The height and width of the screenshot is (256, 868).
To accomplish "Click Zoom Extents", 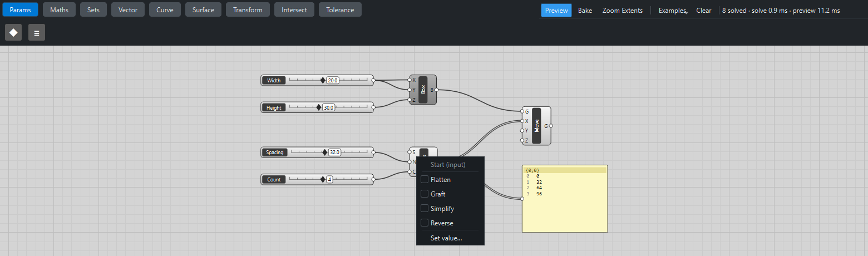I will click(623, 10).
